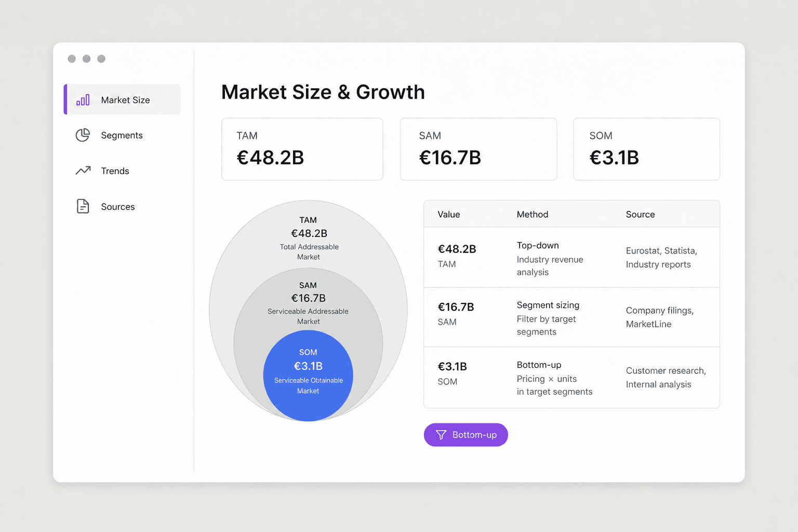The image size is (798, 532).
Task: Select the TAM €48.2B summary card
Action: tap(302, 149)
